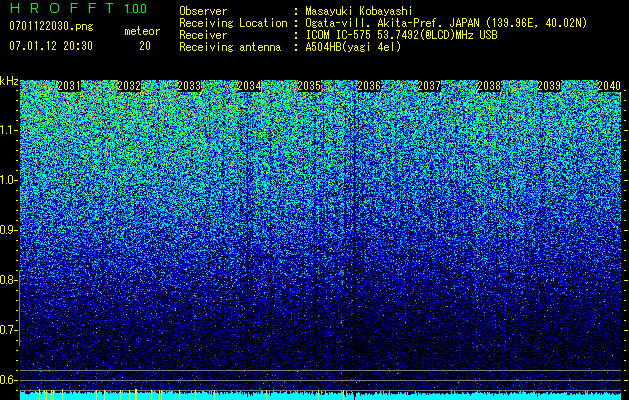Click the 2039 time marker
The height and width of the screenshot is (400, 629).
(x=549, y=86)
